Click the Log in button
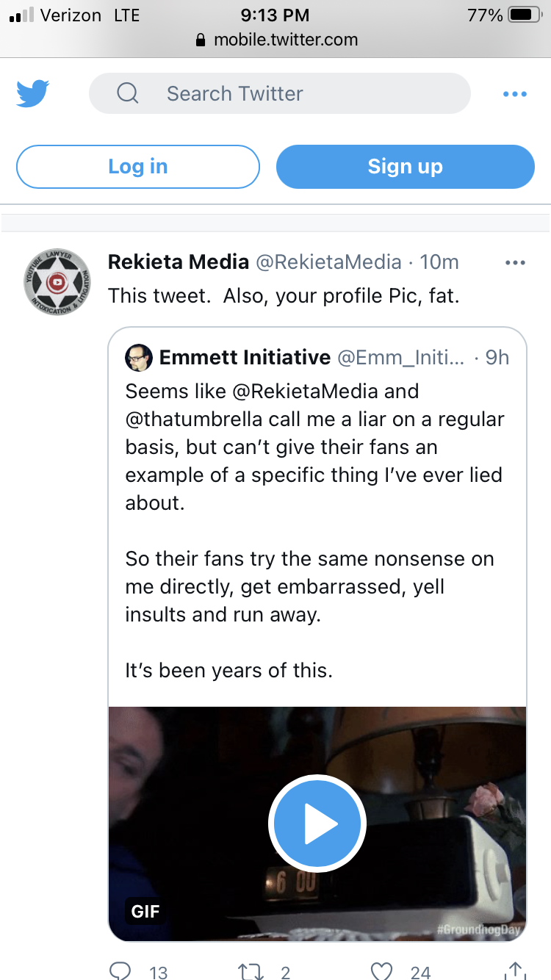This screenshot has width=551, height=980. point(138,167)
